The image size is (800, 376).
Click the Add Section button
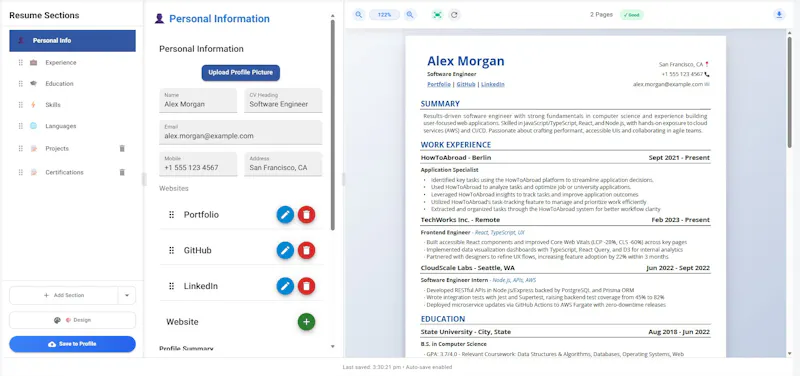tap(64, 295)
